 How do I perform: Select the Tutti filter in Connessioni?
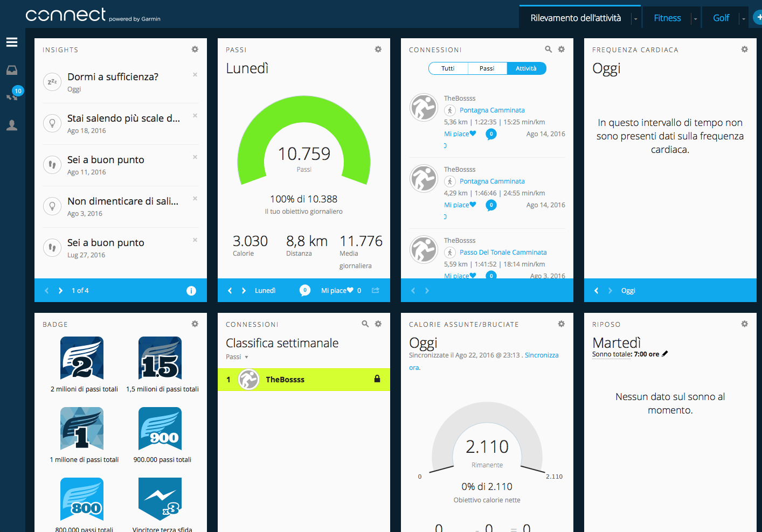[448, 68]
